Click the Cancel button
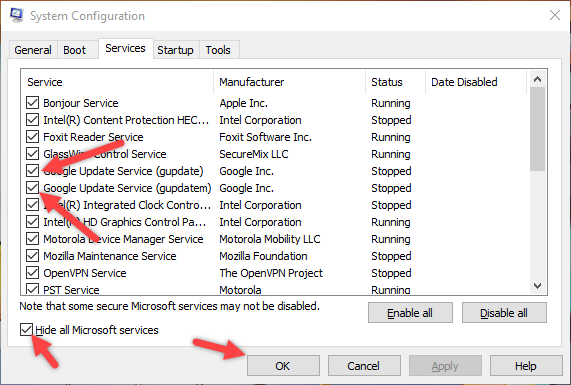 click(x=364, y=366)
